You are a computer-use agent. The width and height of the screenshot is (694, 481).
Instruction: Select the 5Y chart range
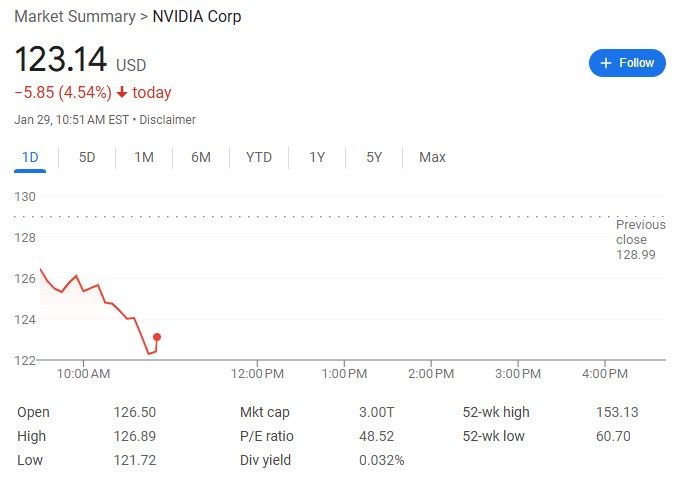click(374, 157)
